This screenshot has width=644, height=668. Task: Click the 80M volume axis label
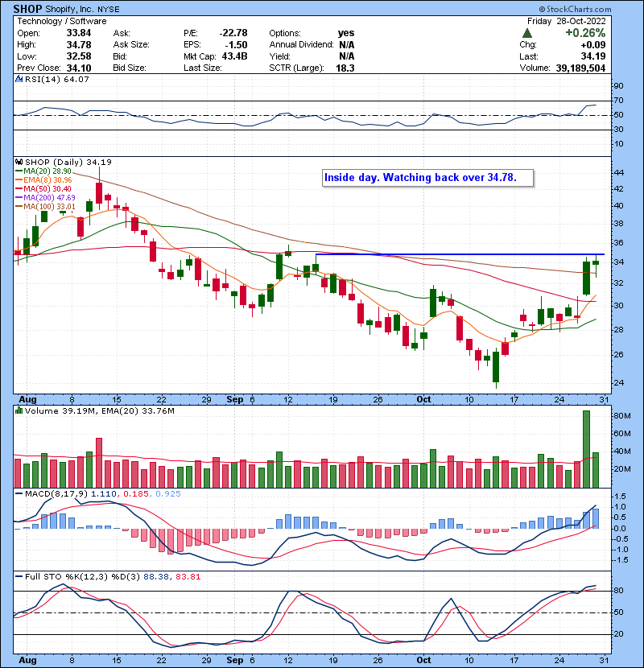point(621,415)
